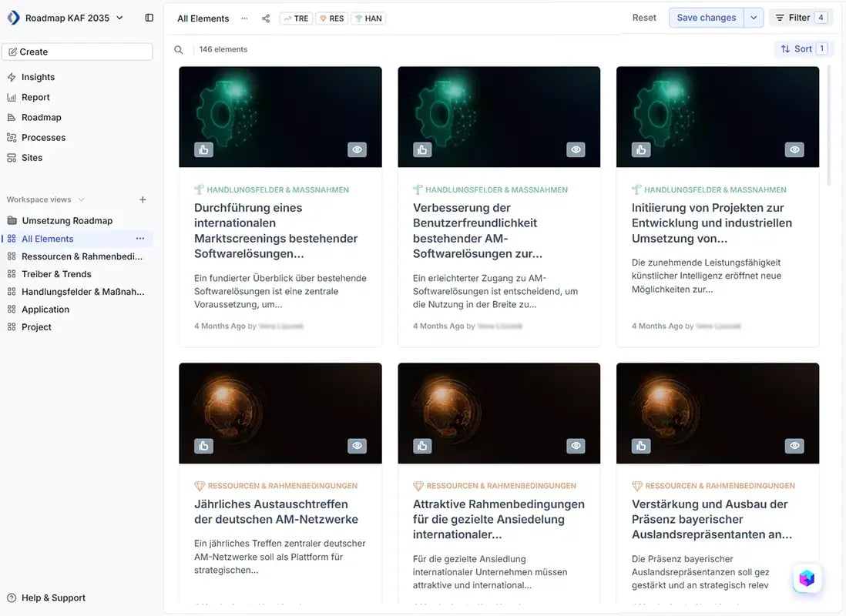Add a new workspace view with the plus icon
The image size is (846, 616).
coord(143,199)
